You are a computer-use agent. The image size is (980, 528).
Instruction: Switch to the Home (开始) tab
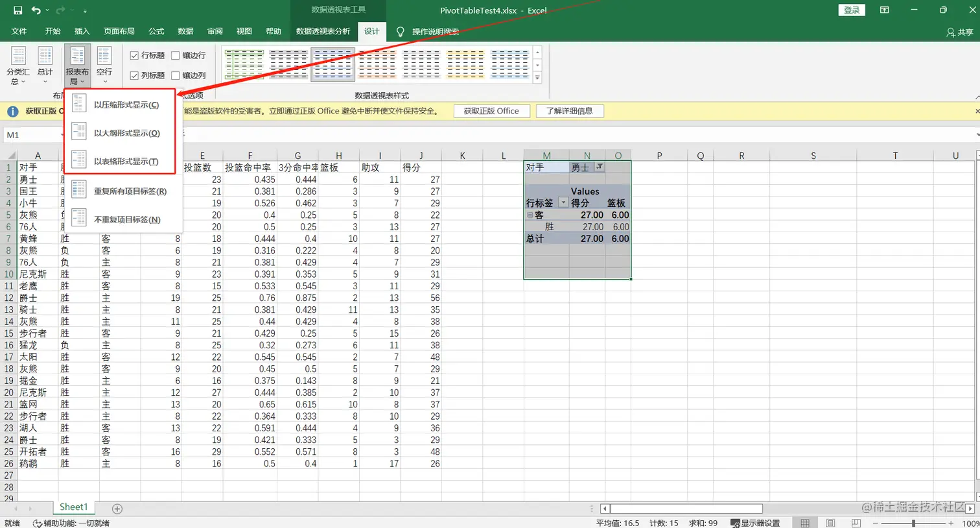[x=52, y=31]
